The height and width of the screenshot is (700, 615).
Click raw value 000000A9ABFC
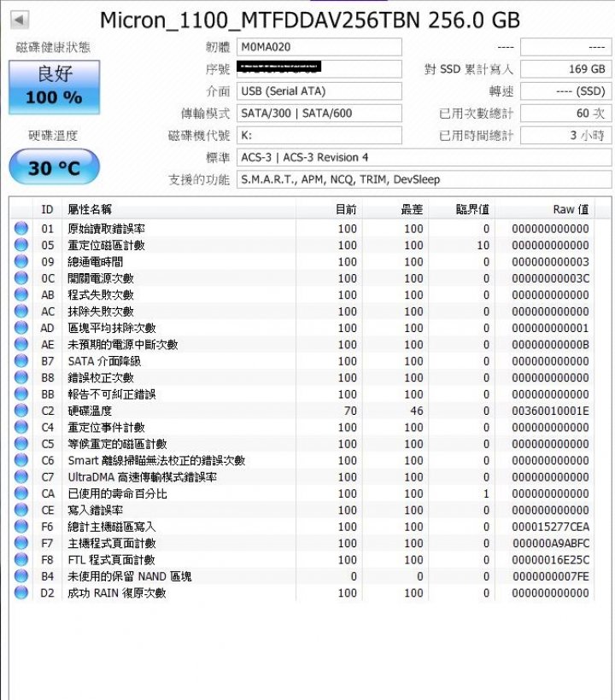click(x=550, y=543)
